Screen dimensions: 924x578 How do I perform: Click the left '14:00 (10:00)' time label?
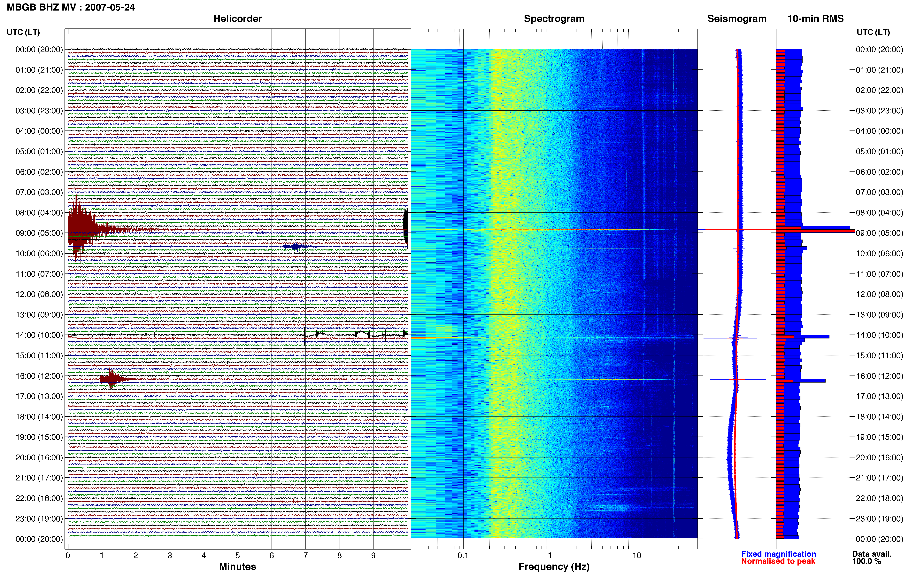(x=39, y=335)
